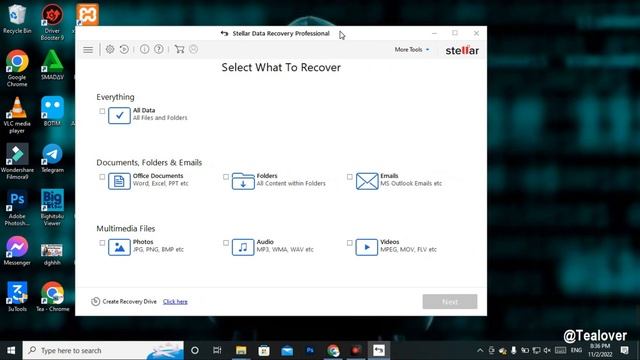Check the Office Documents checkbox
Image resolution: width=640 pixels, height=360 pixels.
point(102,177)
